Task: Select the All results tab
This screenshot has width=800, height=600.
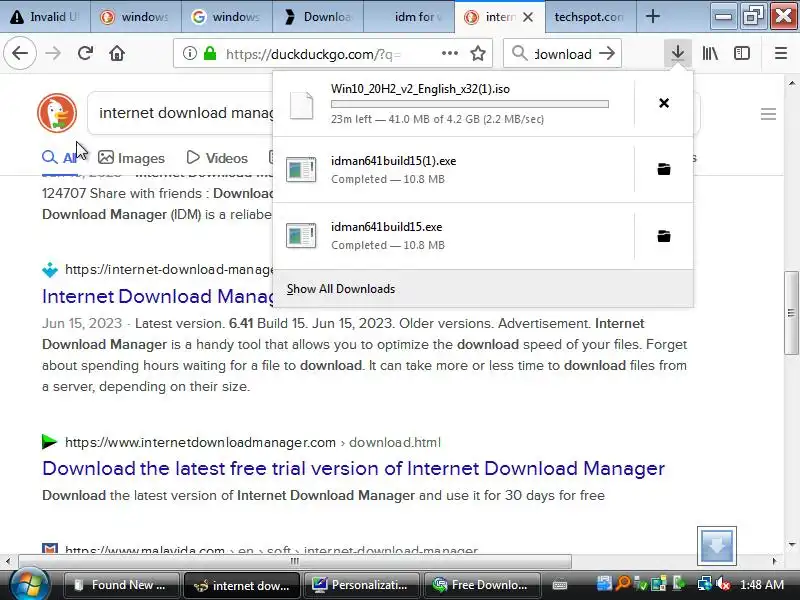Action: click(60, 158)
